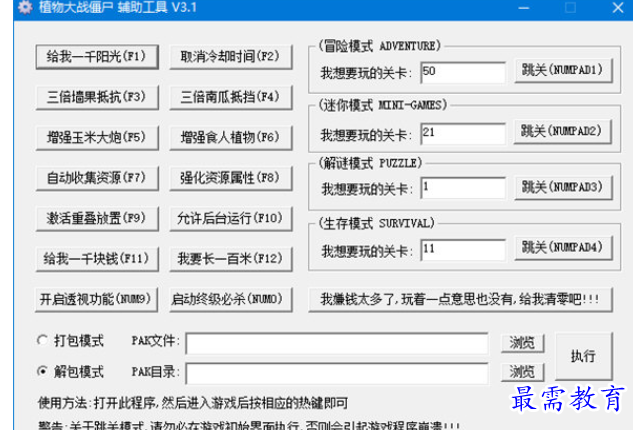Image resolution: width=633 pixels, height=430 pixels.
Task: Activate 三倍墙果抵抗(F3)
Action: 97,97
